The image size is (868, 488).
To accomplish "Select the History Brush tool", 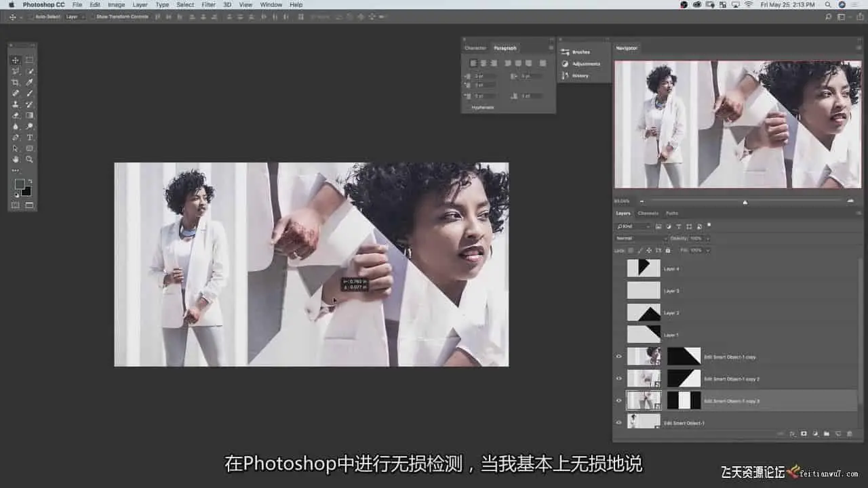I will click(x=30, y=104).
